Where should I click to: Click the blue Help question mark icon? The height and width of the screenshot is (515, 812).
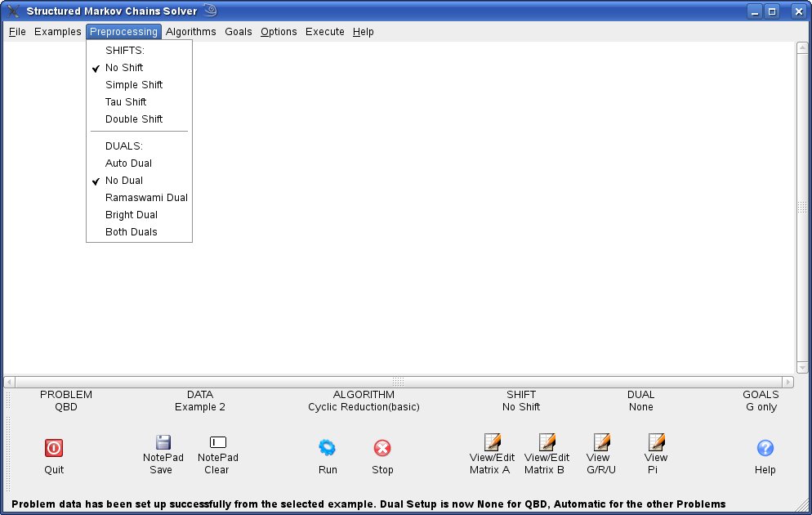[x=765, y=447]
